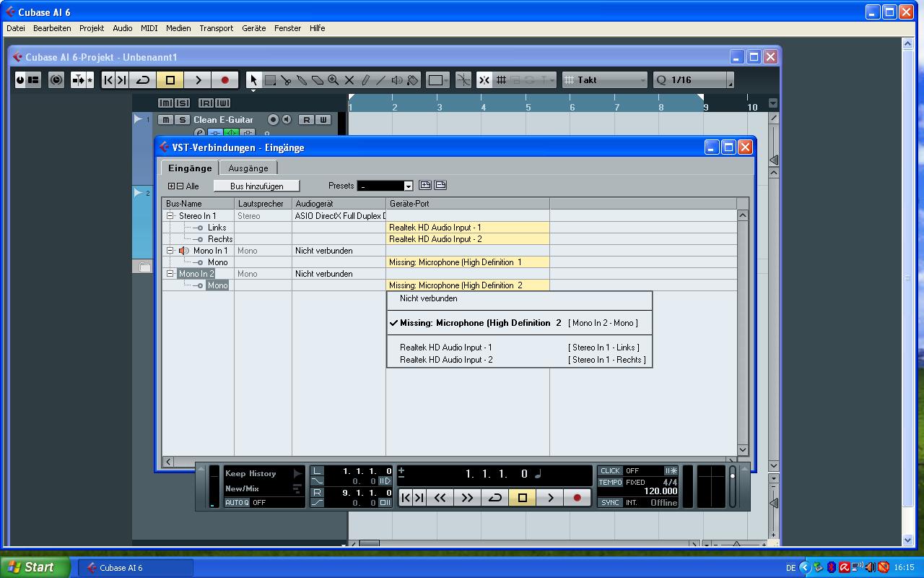
Task: Click Play in the transport panel
Action: (x=550, y=498)
